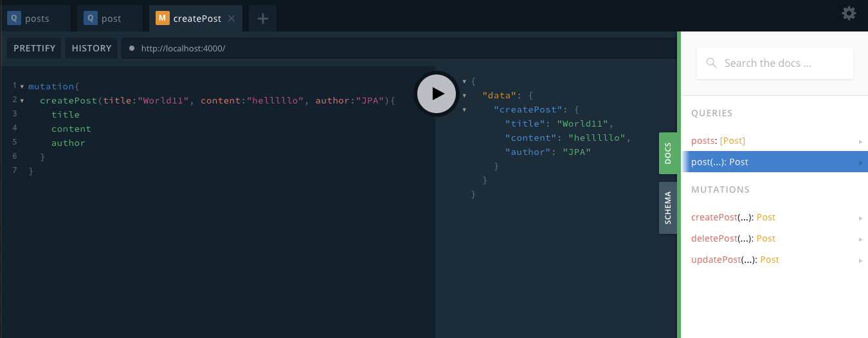This screenshot has height=338, width=868.
Task: Expand arrow beside deletePost docs entry
Action: pyautogui.click(x=860, y=239)
